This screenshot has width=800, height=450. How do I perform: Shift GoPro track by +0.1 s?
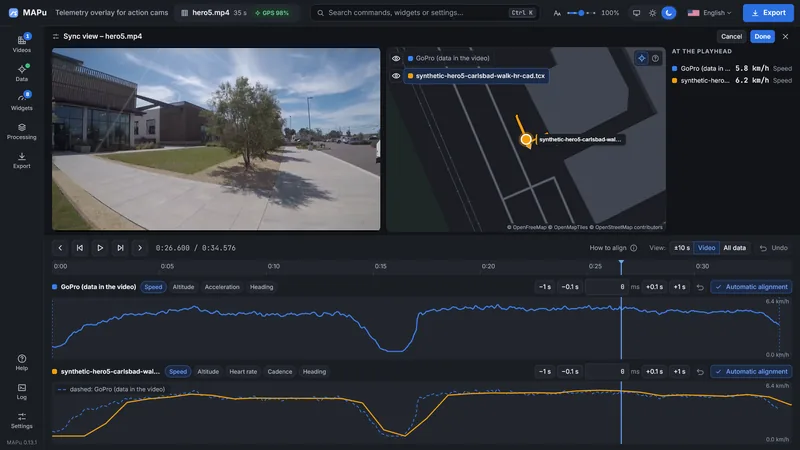click(x=654, y=287)
